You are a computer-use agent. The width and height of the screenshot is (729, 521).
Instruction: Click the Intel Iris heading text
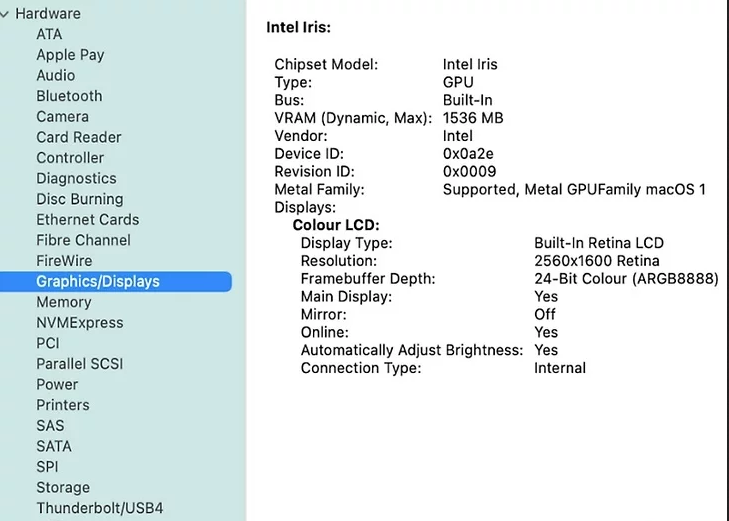click(x=298, y=27)
